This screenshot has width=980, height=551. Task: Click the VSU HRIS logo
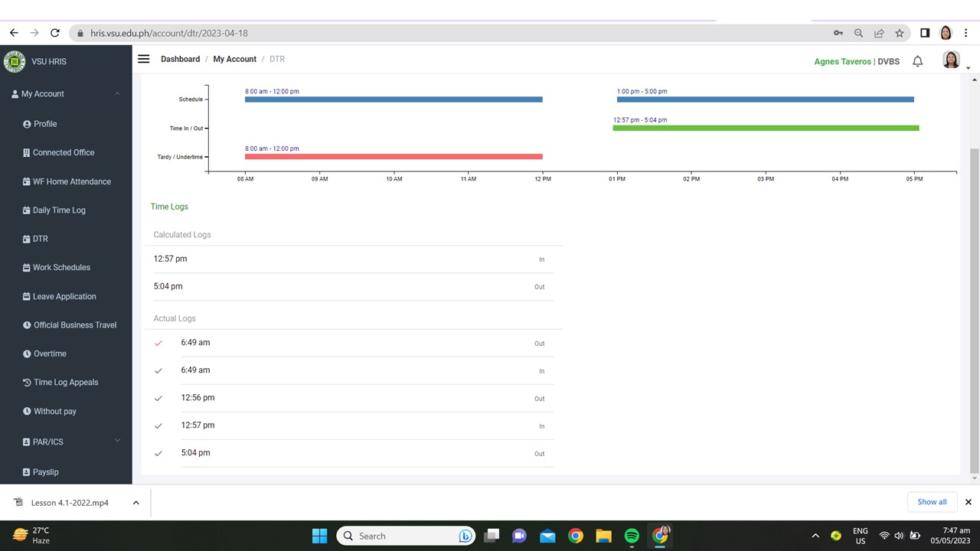[14, 61]
